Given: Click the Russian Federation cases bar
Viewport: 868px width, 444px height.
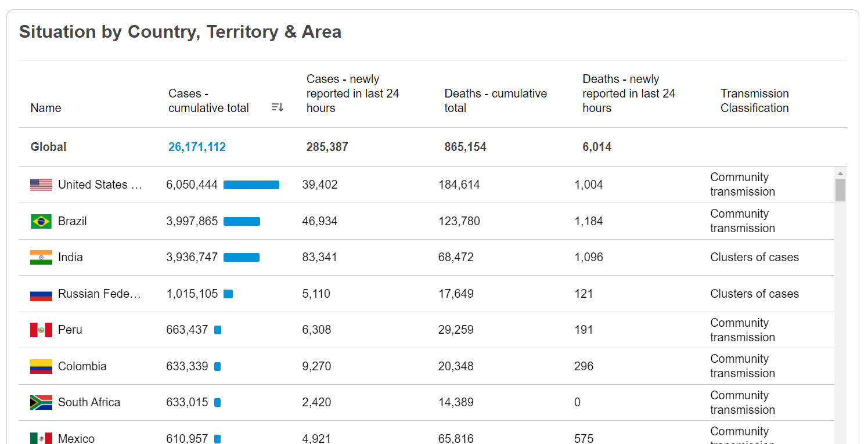Looking at the screenshot, I should click(x=228, y=294).
